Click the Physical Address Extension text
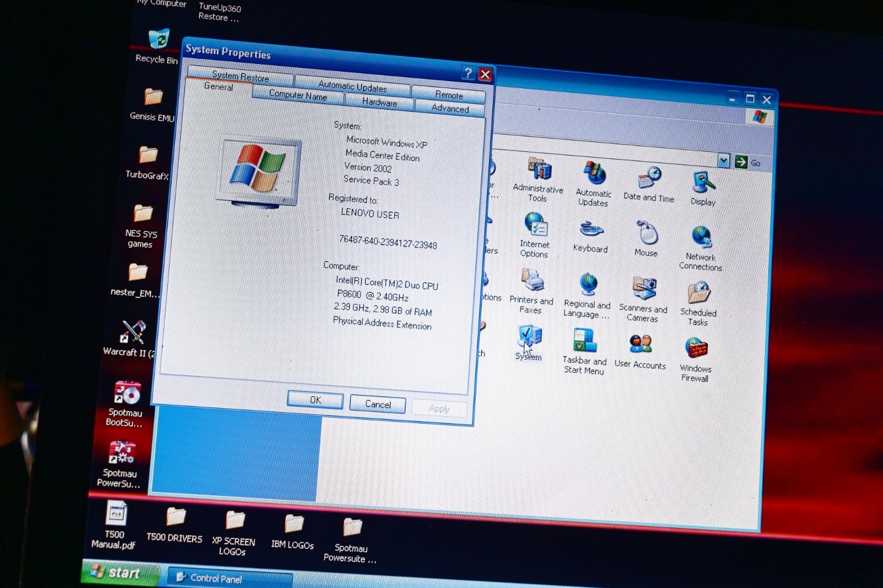This screenshot has width=883, height=588. click(382, 323)
